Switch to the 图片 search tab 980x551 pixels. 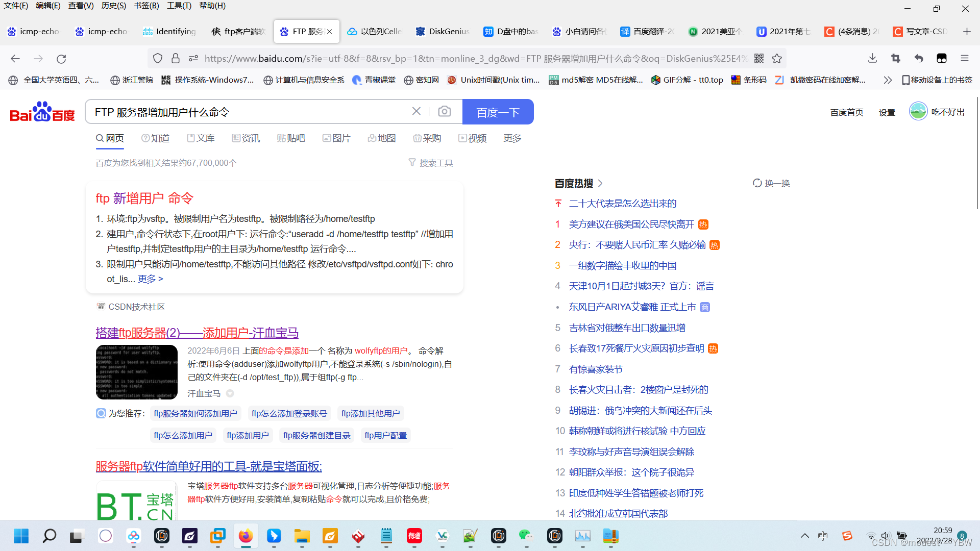(x=336, y=138)
